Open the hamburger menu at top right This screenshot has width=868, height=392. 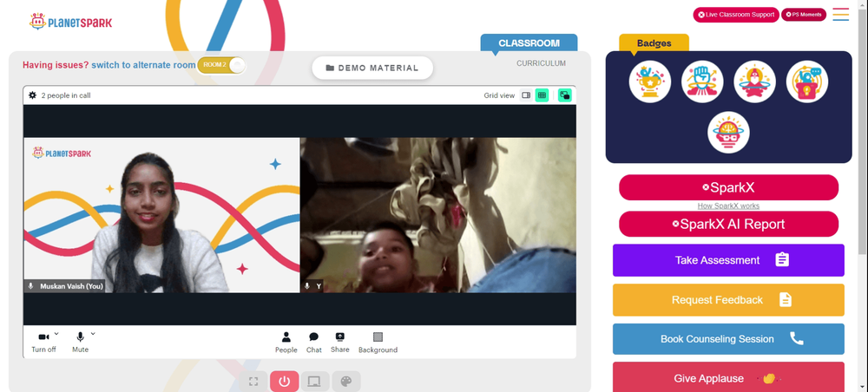coord(840,15)
